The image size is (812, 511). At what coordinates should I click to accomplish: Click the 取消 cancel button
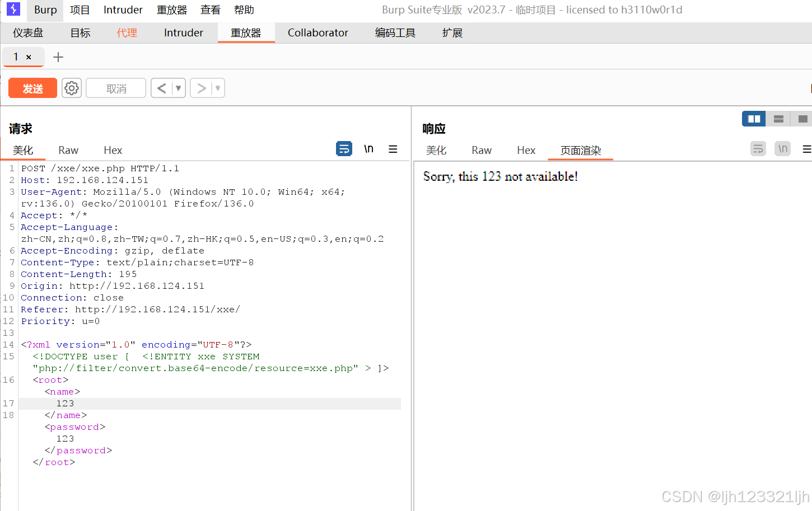(116, 88)
